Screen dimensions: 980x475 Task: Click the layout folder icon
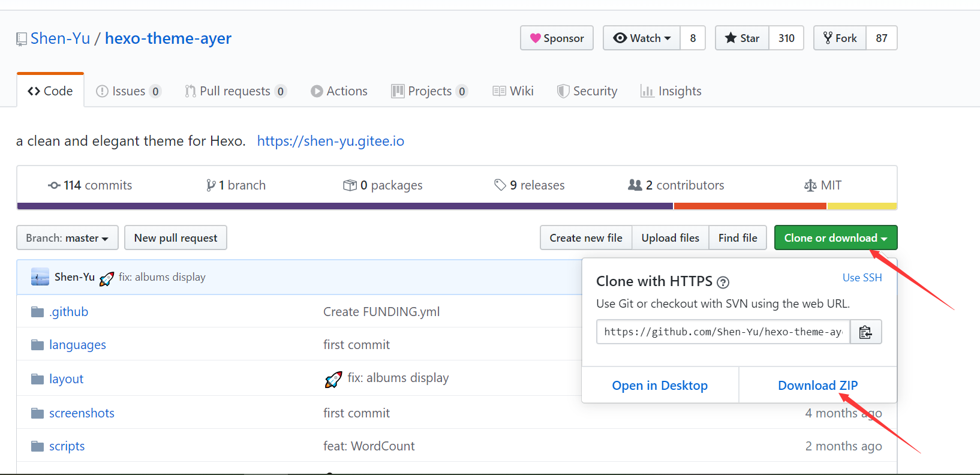37,379
